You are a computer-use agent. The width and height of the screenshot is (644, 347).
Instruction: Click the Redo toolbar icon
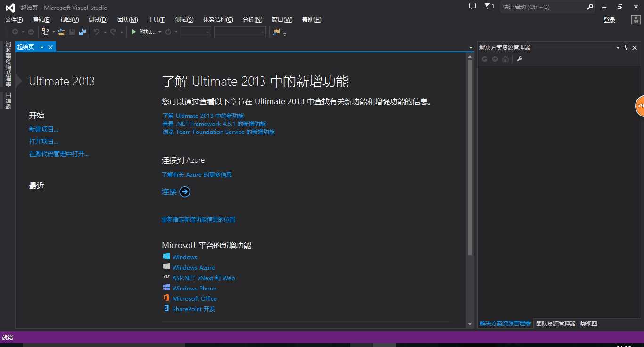coord(113,32)
